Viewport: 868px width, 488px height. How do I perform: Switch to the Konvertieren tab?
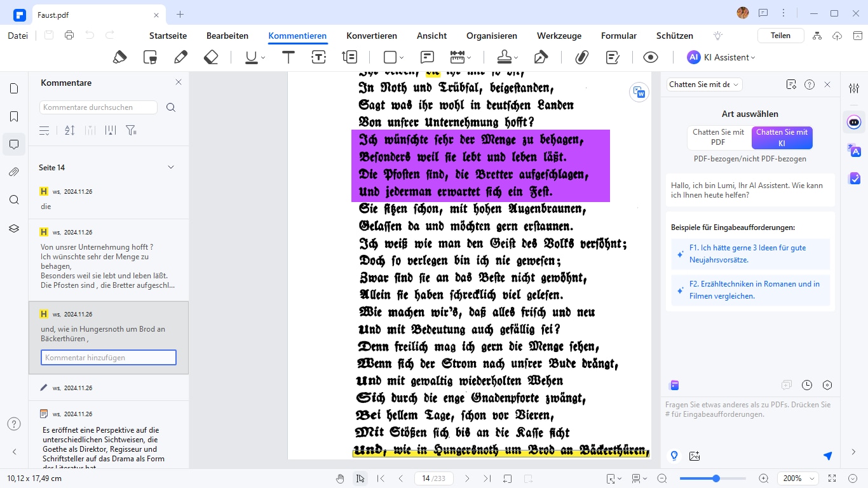(x=372, y=36)
